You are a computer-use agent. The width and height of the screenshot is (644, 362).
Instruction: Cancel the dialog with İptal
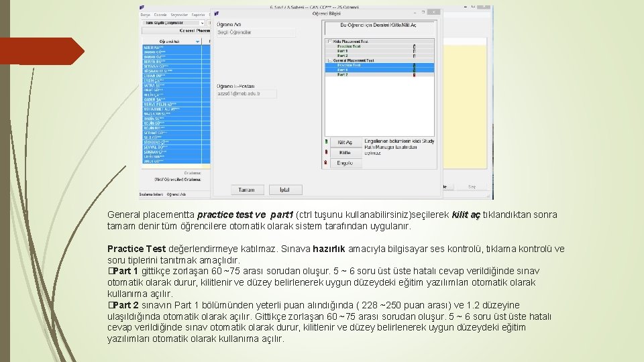285,190
